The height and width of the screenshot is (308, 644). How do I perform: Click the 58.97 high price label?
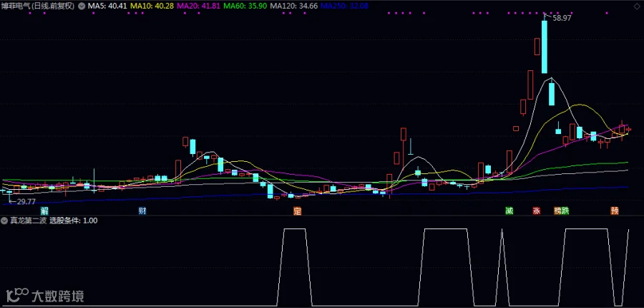point(562,18)
